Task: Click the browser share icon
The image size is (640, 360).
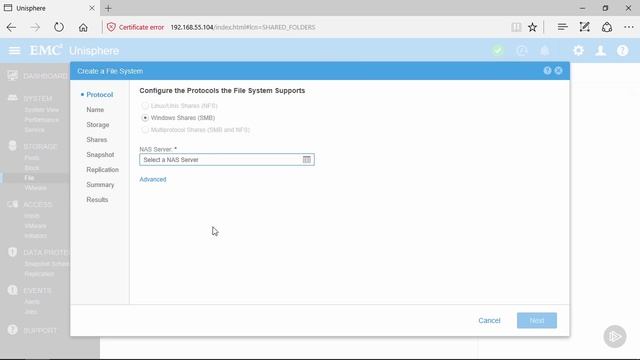Action: pyautogui.click(x=607, y=27)
